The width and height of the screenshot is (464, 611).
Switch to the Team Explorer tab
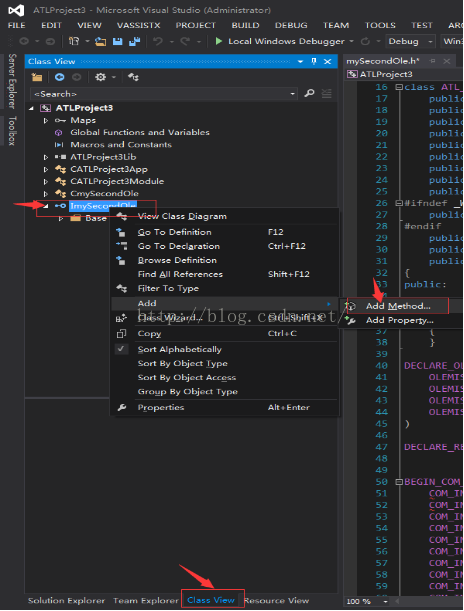tap(146, 600)
